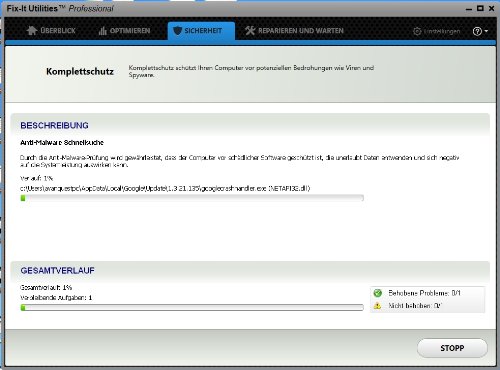Minimize the Fix-It Utilities window
Screen dimensions: 500x370
pos(469,9)
